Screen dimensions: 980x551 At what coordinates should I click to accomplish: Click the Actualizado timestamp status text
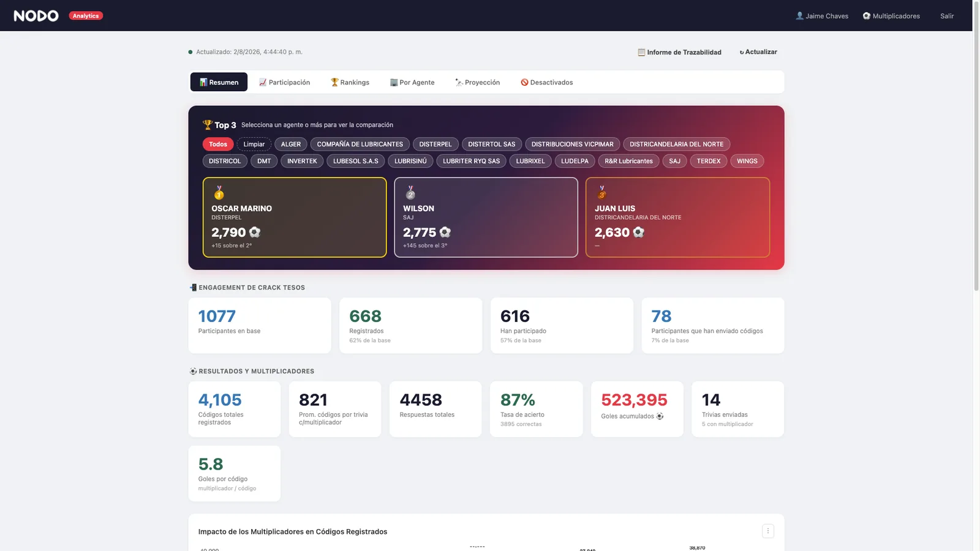[x=249, y=52]
